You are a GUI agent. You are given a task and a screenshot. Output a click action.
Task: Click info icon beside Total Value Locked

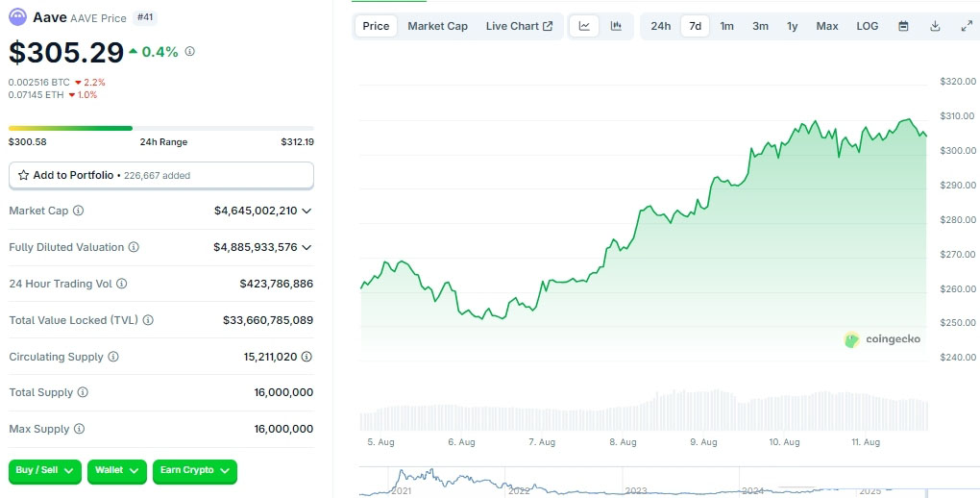coord(148,320)
